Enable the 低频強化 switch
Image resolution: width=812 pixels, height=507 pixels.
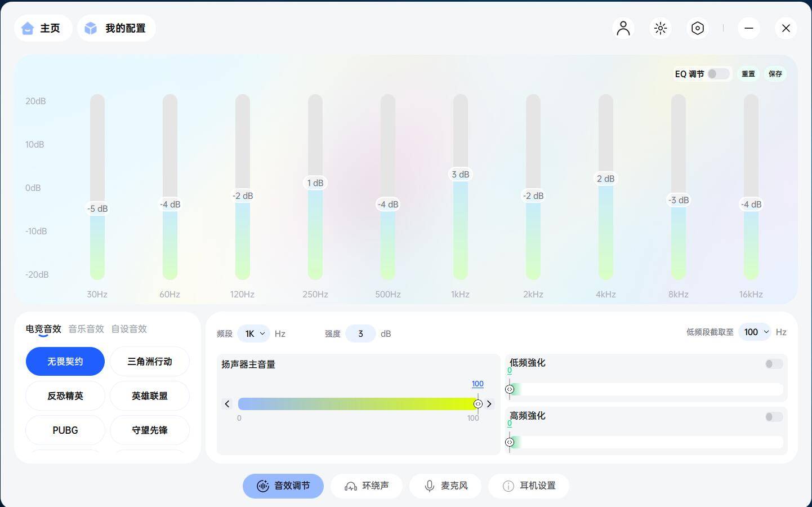coord(774,364)
